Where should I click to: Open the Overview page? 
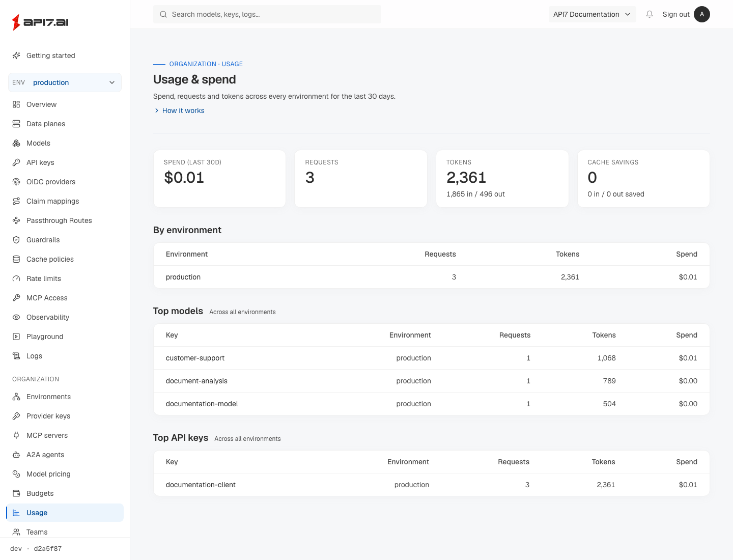tap(65, 104)
